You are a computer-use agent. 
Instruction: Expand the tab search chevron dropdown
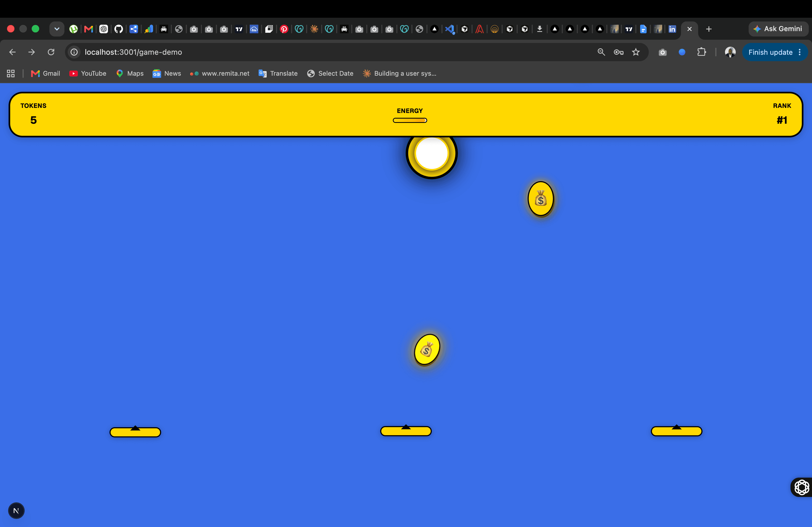57,29
